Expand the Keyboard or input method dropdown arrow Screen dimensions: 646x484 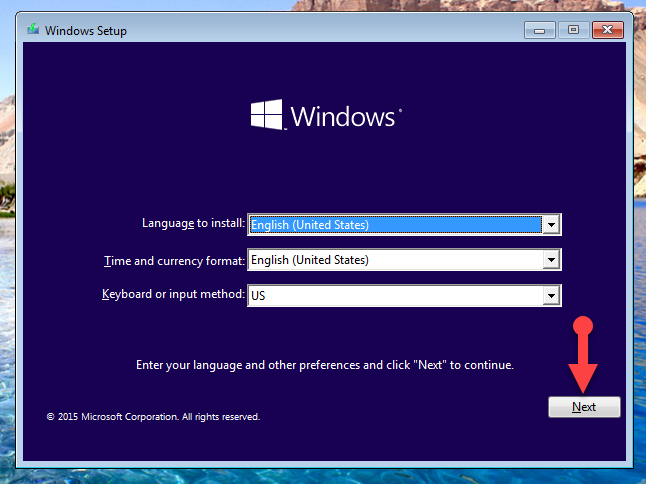pyautogui.click(x=551, y=295)
